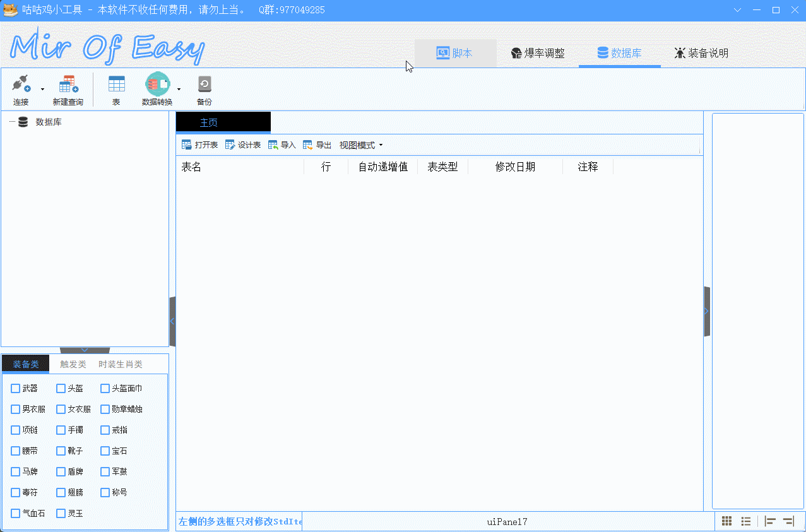Click the 数据转换 (Data Transfer) icon
This screenshot has width=806, height=532.
[x=157, y=84]
